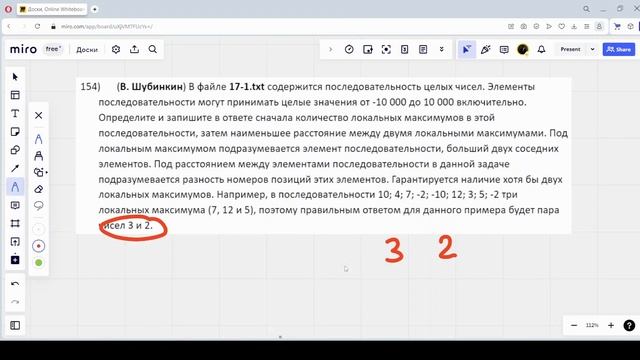Open the help question mark button
Screen dimensions: 640x360
click(x=629, y=325)
